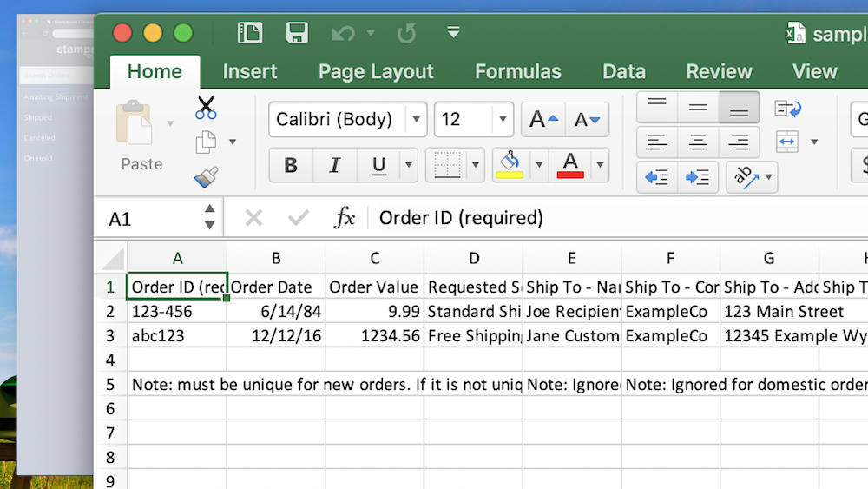Select cell with 12345 Example Wy

pyautogui.click(x=769, y=335)
